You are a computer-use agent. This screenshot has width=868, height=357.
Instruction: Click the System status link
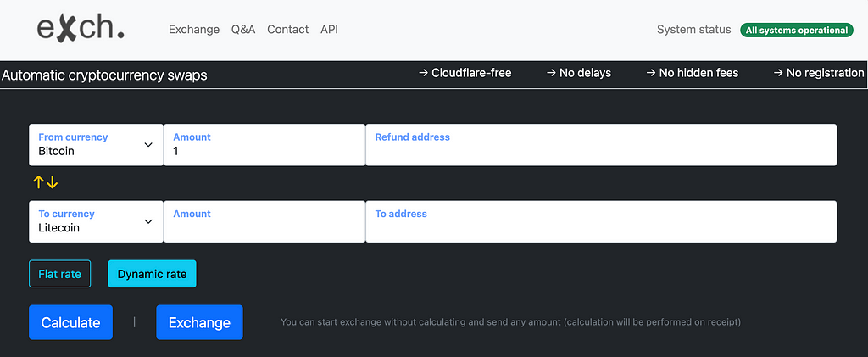tap(693, 30)
